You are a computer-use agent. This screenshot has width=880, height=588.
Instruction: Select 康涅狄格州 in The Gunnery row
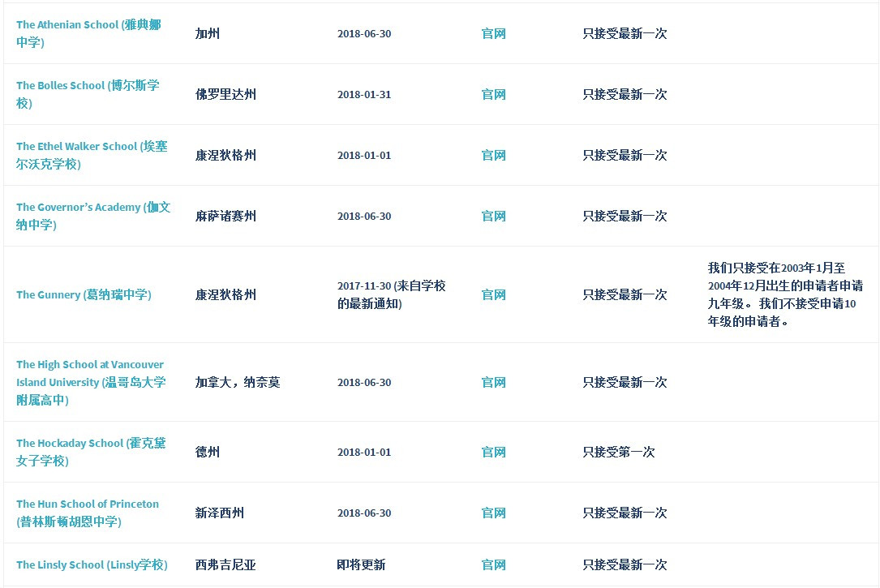coord(225,294)
